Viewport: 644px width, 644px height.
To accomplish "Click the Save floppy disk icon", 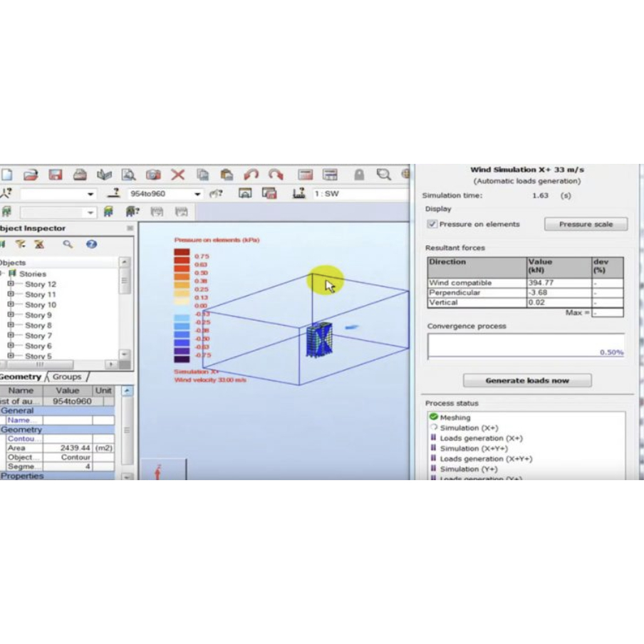I will click(x=55, y=175).
